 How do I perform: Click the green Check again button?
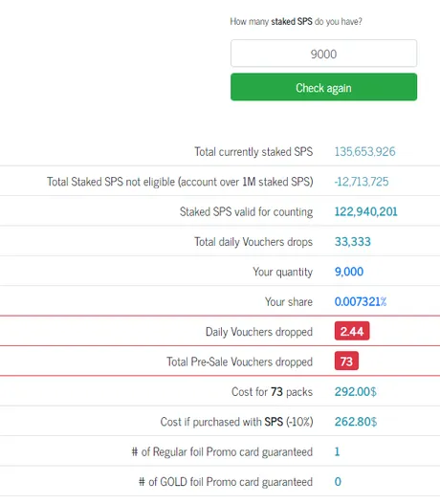pos(323,87)
